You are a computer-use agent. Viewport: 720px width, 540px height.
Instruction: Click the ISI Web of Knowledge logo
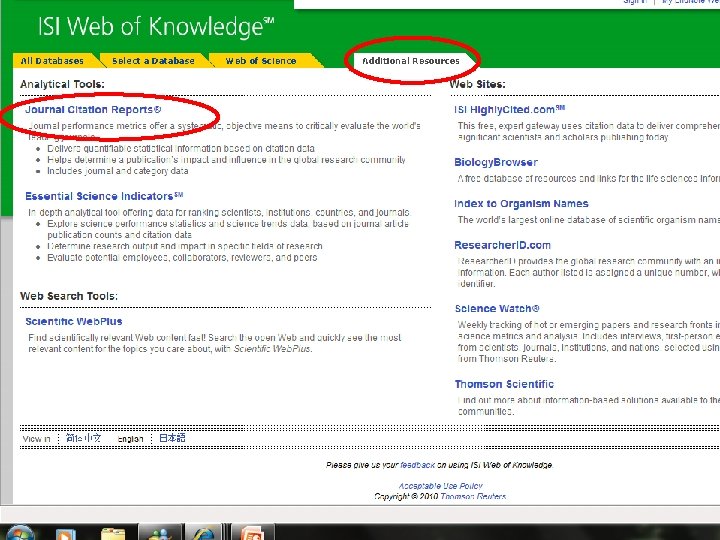tap(156, 27)
